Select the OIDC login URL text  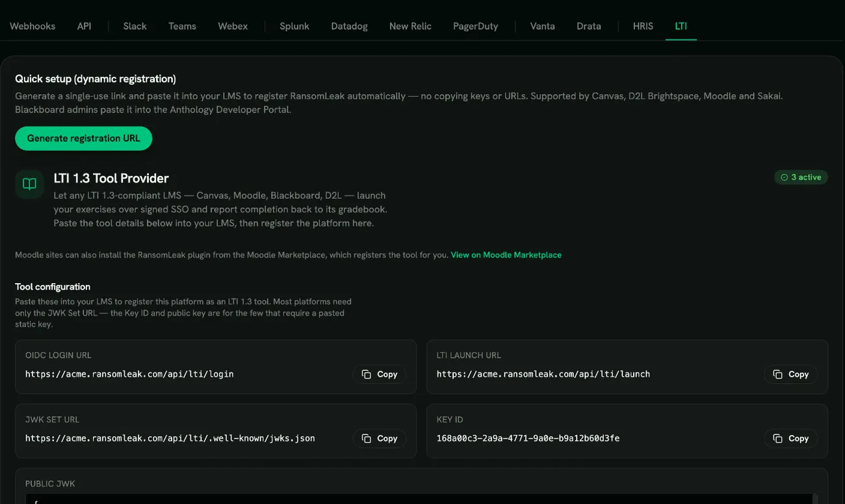(129, 374)
